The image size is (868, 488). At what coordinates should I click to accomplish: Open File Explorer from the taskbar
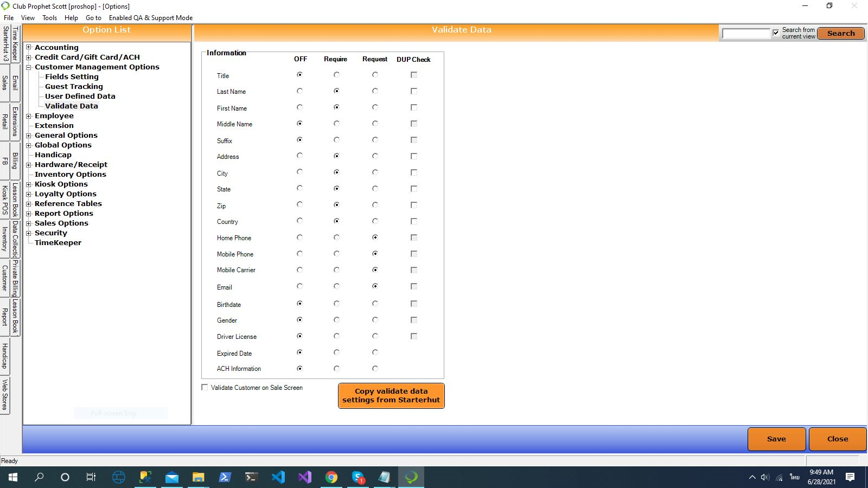[198, 477]
